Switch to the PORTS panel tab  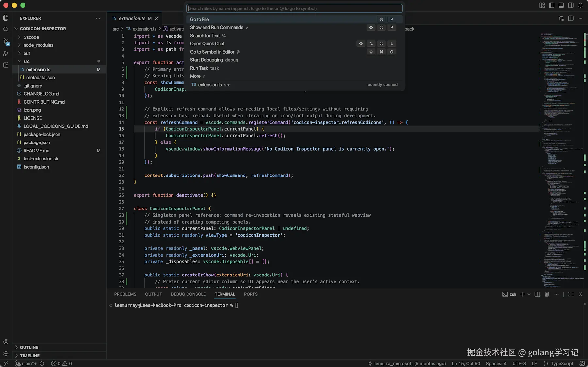[x=251, y=294]
